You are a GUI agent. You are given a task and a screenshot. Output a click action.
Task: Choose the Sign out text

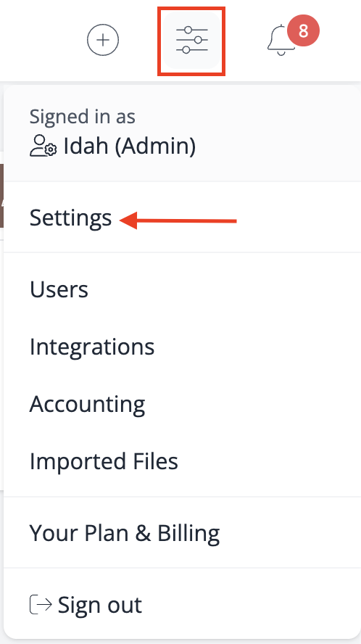100,605
